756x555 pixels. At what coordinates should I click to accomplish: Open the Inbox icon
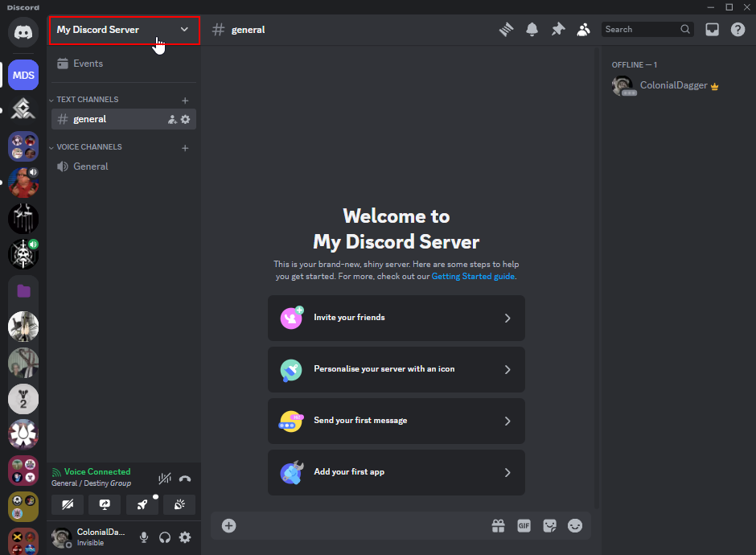[x=712, y=30]
